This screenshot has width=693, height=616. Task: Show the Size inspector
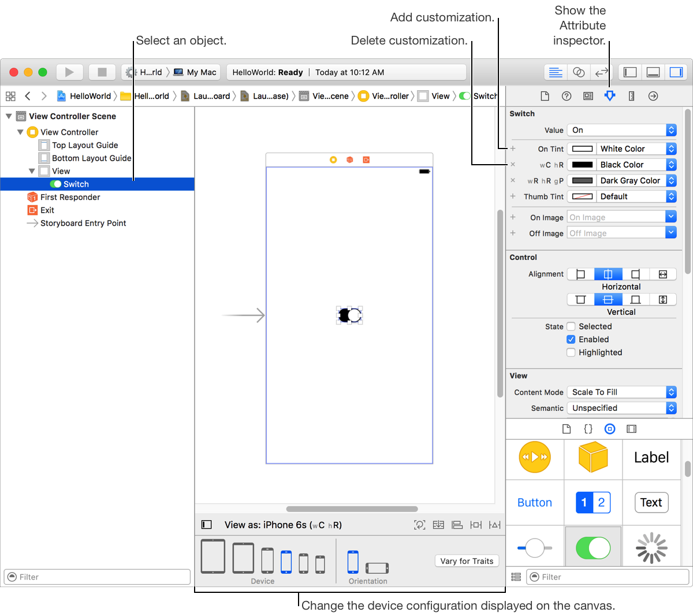pos(631,96)
